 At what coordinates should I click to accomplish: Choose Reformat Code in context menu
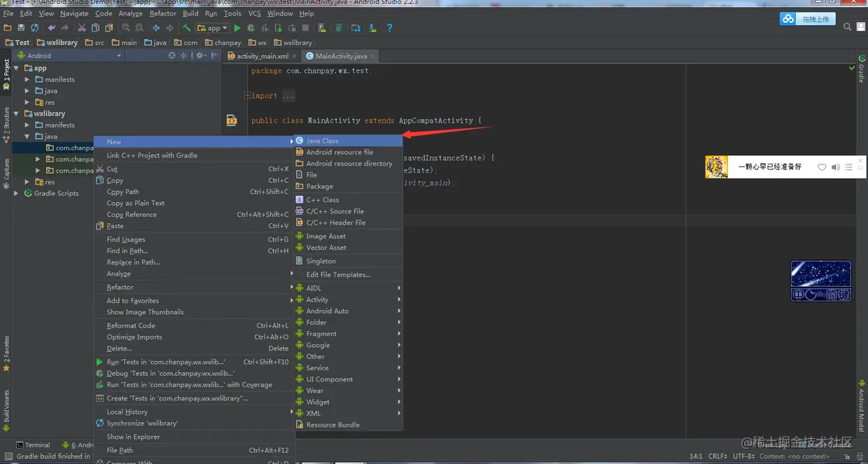click(x=193, y=325)
